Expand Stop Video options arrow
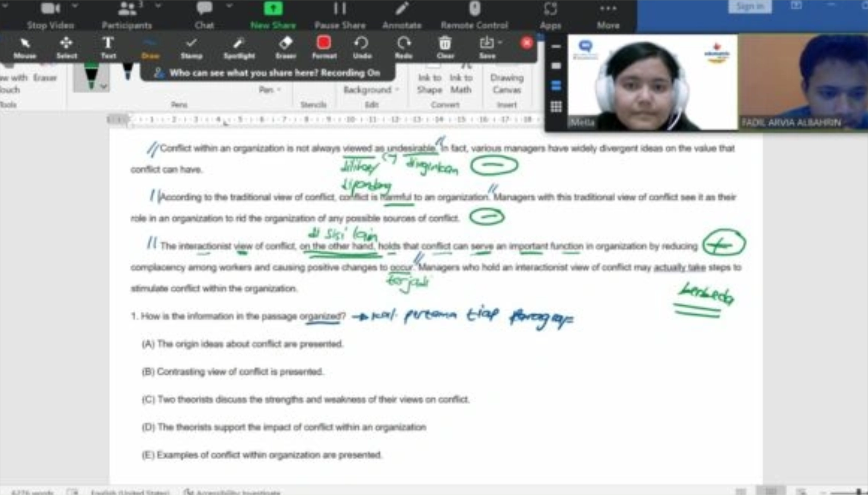Image resolution: width=868 pixels, height=495 pixels. 75,6
